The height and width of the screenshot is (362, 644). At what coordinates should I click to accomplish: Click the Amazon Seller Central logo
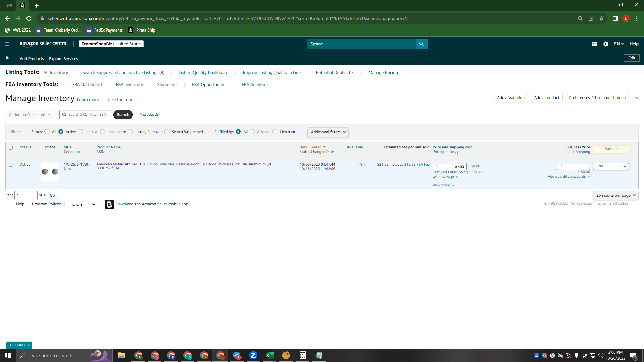(x=44, y=44)
